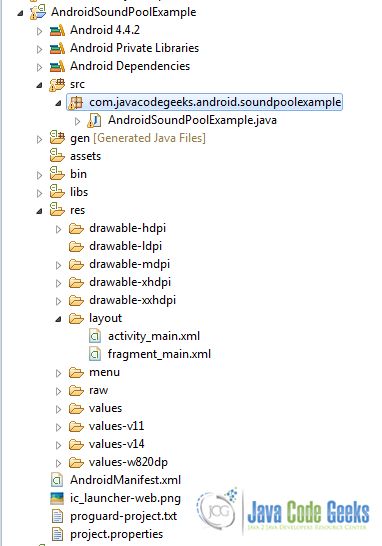This screenshot has width=382, height=546.
Task: Collapse the res folder node
Action: [40, 211]
